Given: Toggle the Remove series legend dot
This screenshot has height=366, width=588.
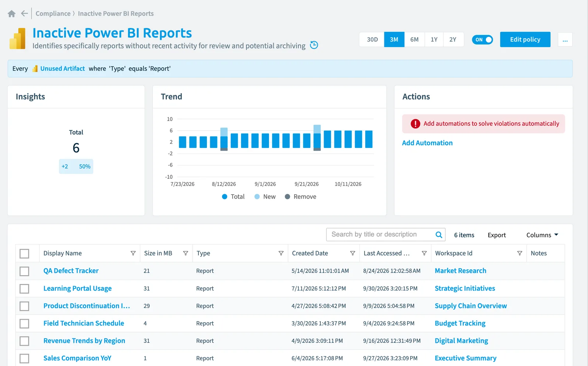Looking at the screenshot, I should [x=287, y=197].
